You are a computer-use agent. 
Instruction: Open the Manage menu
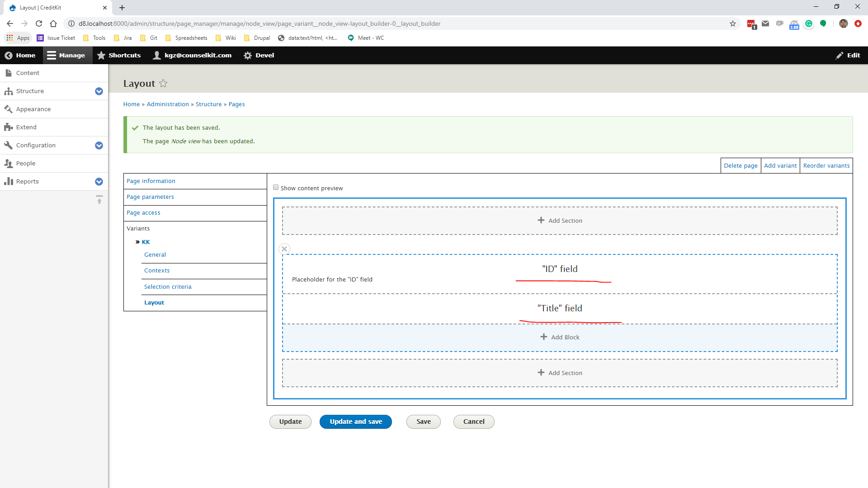point(67,55)
